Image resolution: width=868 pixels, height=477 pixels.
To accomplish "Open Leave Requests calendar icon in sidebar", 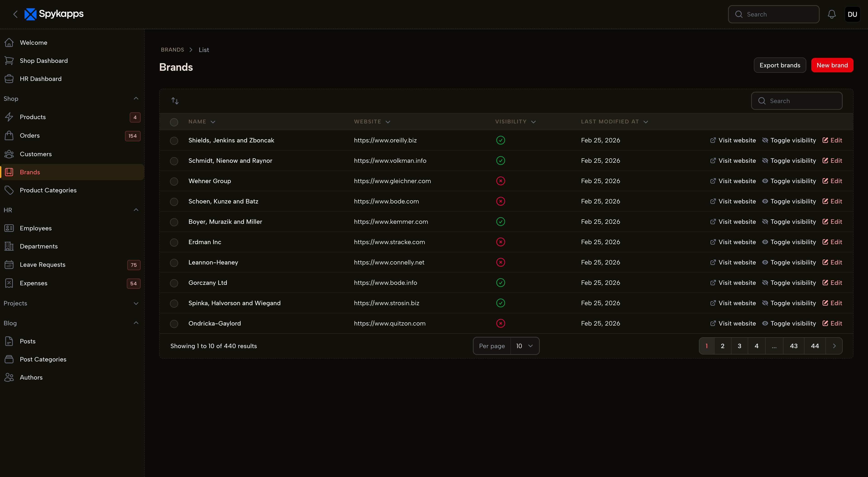I will click(x=9, y=265).
